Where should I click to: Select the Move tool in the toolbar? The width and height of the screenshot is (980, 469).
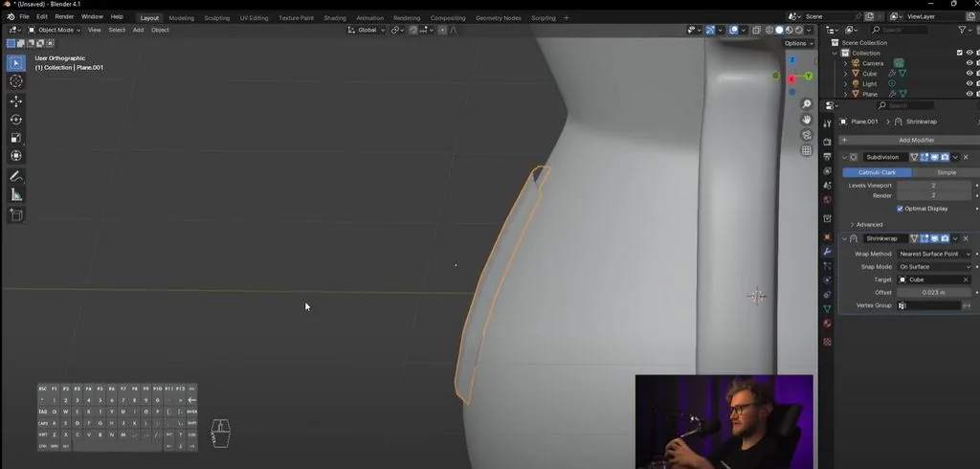(x=16, y=100)
